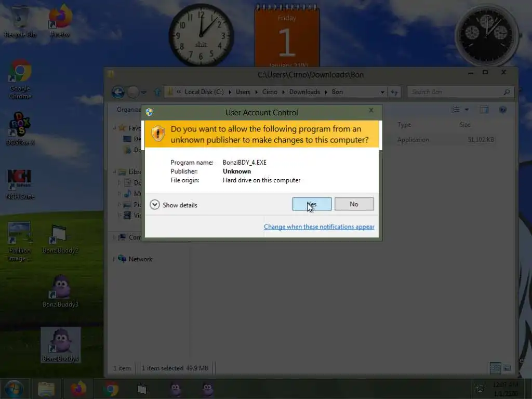Open Pixillion Image desktop shortcut
532x399 pixels.
click(19, 242)
